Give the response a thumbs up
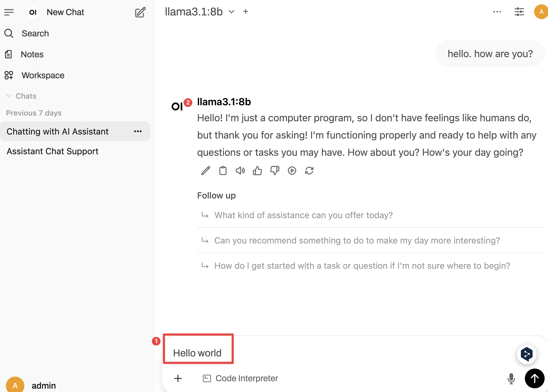Screen dimensions: 548x392 click(257, 171)
